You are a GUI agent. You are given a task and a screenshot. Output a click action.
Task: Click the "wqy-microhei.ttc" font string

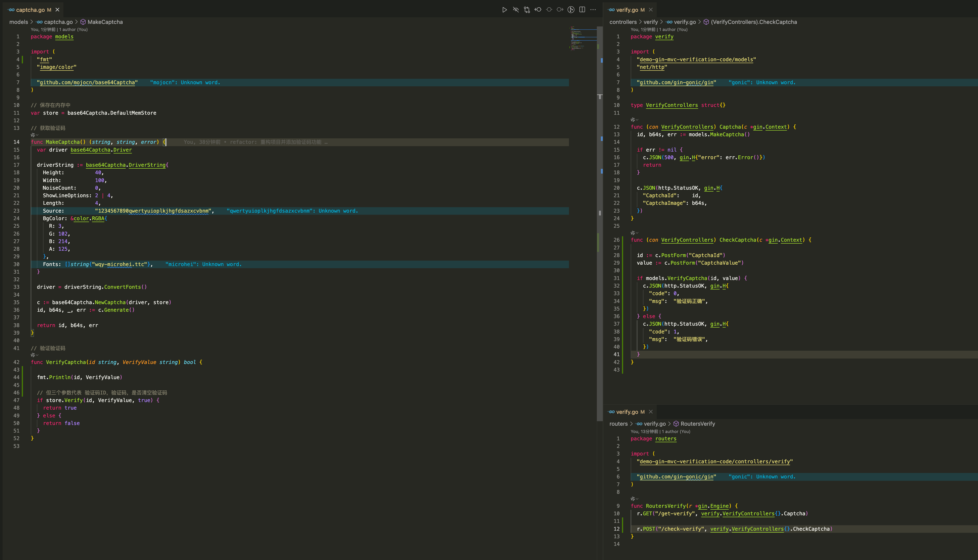(x=119, y=264)
